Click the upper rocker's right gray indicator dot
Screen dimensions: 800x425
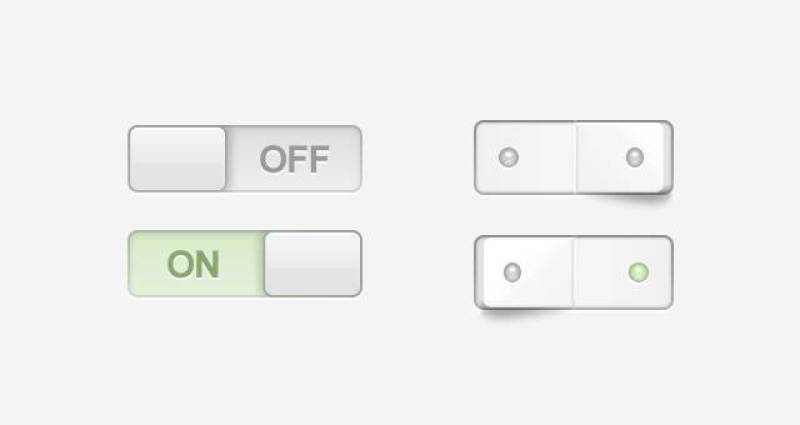634,157
